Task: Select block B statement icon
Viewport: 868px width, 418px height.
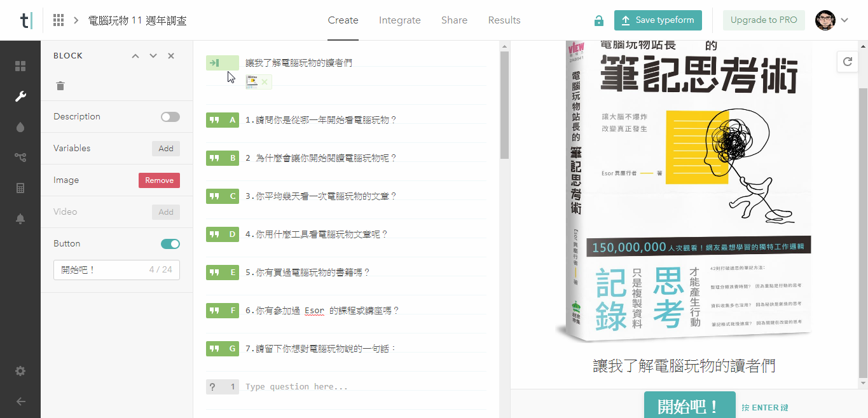Action: [x=223, y=158]
